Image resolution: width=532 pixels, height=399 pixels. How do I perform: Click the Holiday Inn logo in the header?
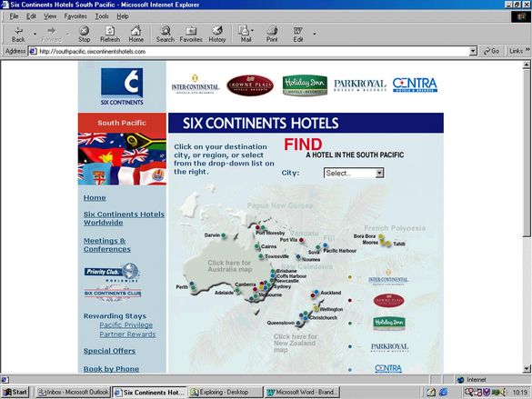click(305, 85)
